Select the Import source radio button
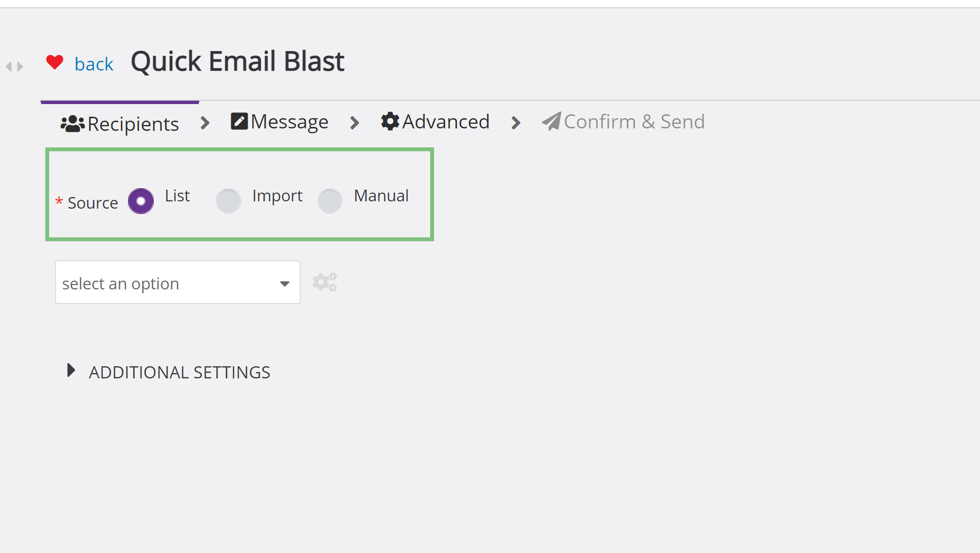Viewport: 980px width, 553px height. [x=228, y=201]
